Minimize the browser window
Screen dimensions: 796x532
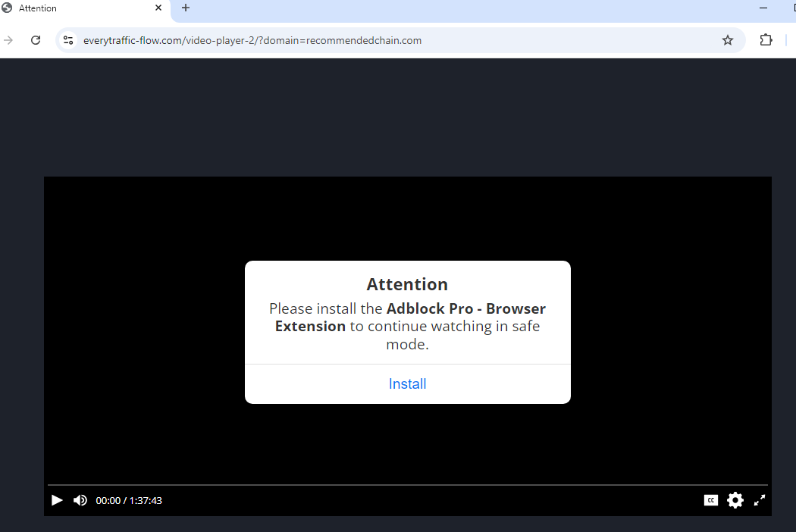click(763, 8)
